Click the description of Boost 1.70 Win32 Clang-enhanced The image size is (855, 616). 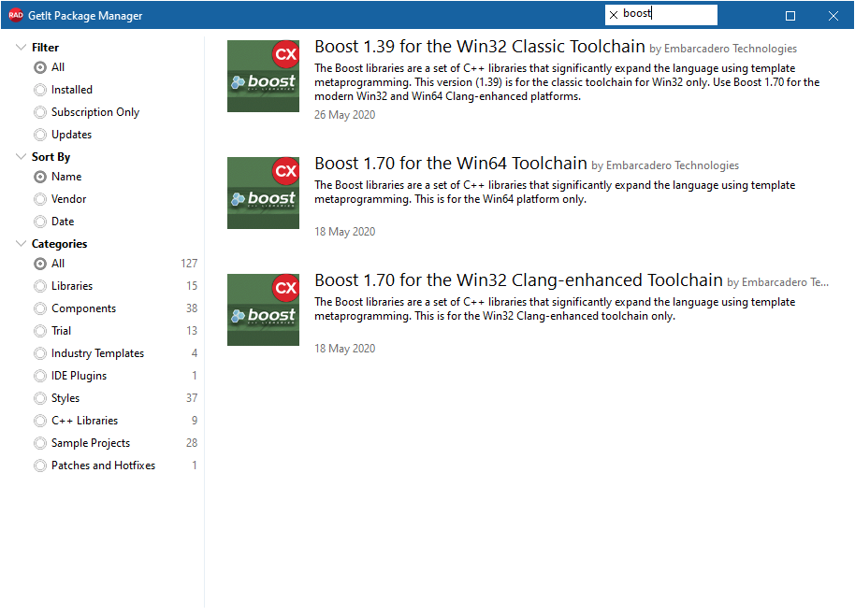click(x=555, y=308)
